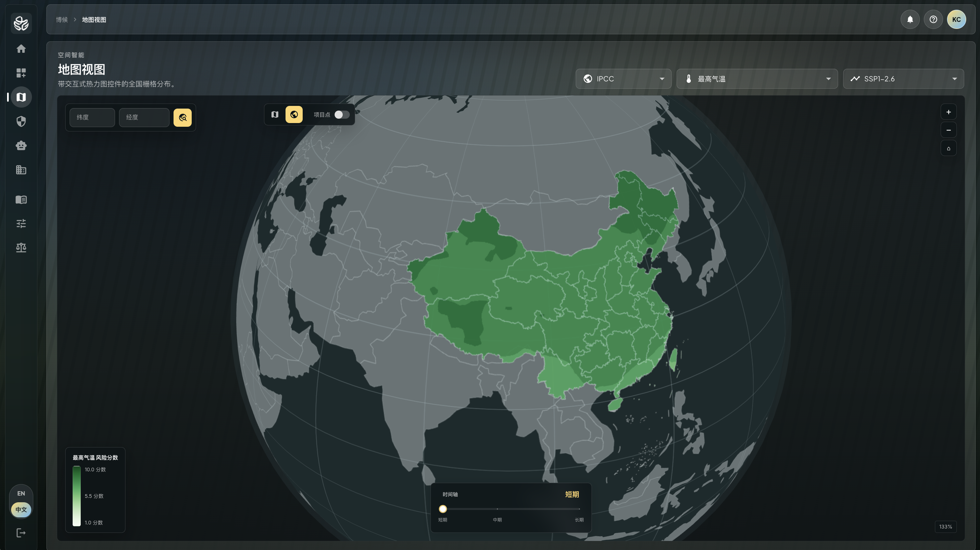
Task: Switch to globe view
Action: pos(294,115)
